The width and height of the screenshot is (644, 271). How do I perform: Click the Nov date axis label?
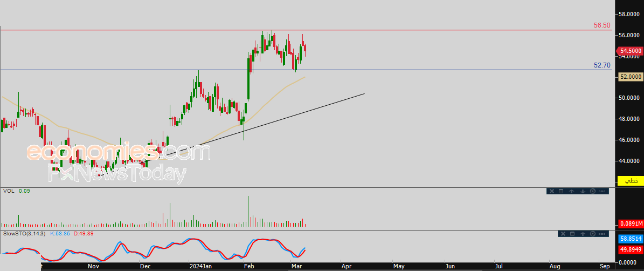coord(93,267)
